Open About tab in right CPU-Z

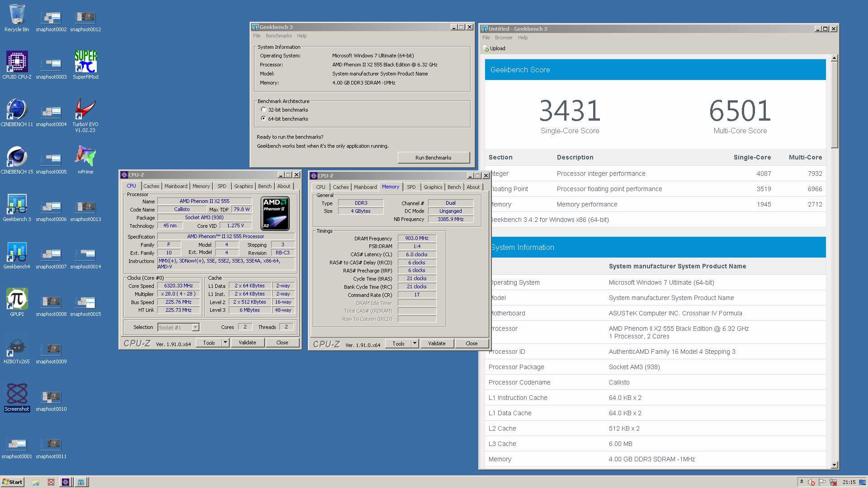[x=473, y=187]
